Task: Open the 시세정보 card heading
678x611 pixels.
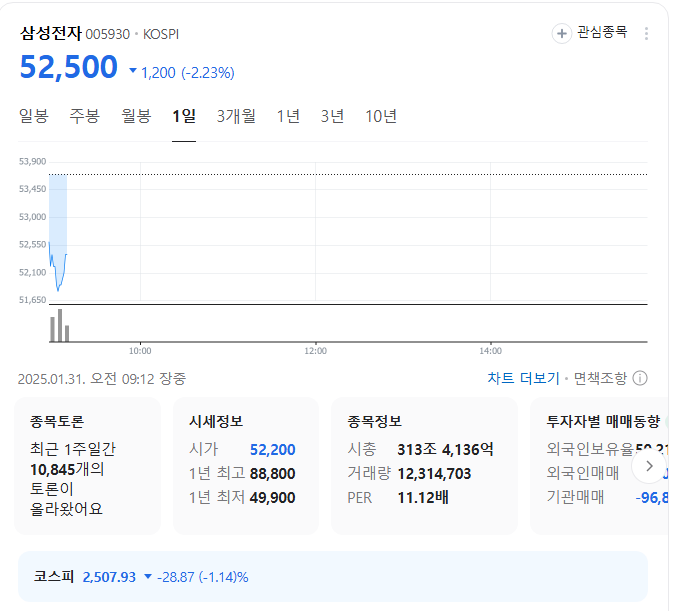Action: (216, 421)
